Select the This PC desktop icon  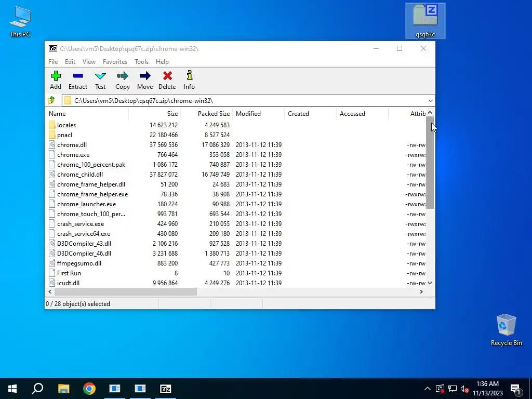tap(20, 21)
